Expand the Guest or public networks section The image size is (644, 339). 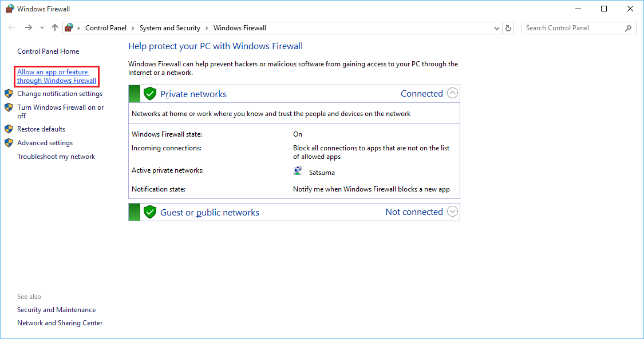pyautogui.click(x=452, y=212)
